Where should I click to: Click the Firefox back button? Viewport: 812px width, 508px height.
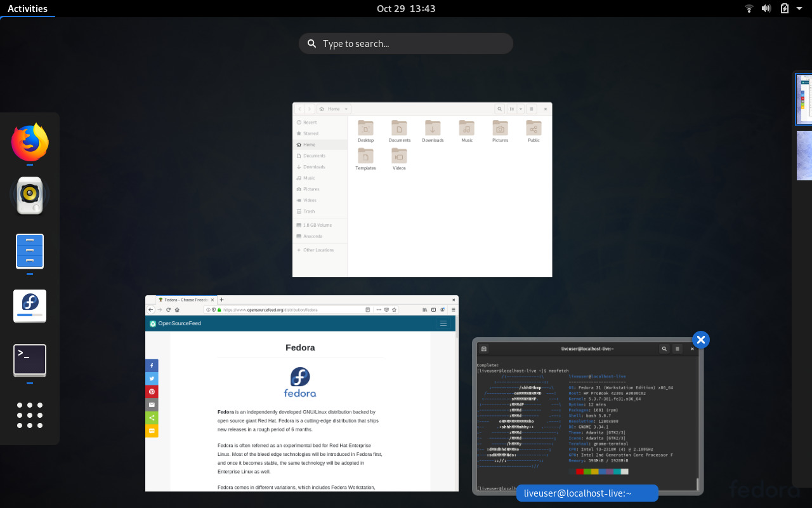[x=150, y=310]
